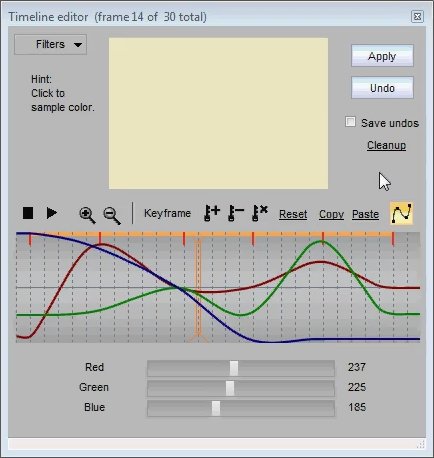
Task: Delete all keyframes with the x icon
Action: [260, 213]
